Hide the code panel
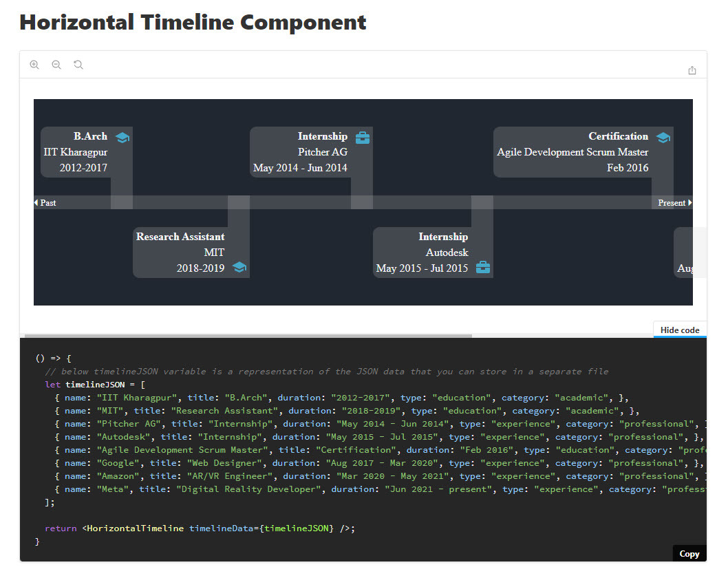 (x=680, y=330)
